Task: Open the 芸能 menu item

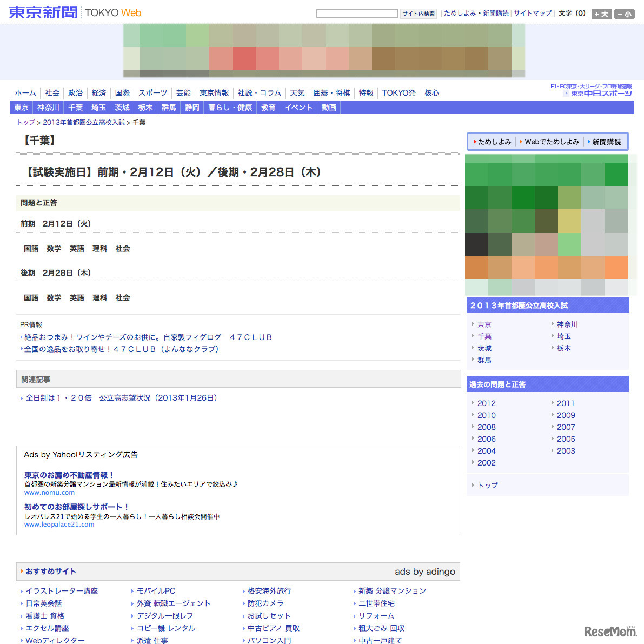Action: click(x=184, y=93)
